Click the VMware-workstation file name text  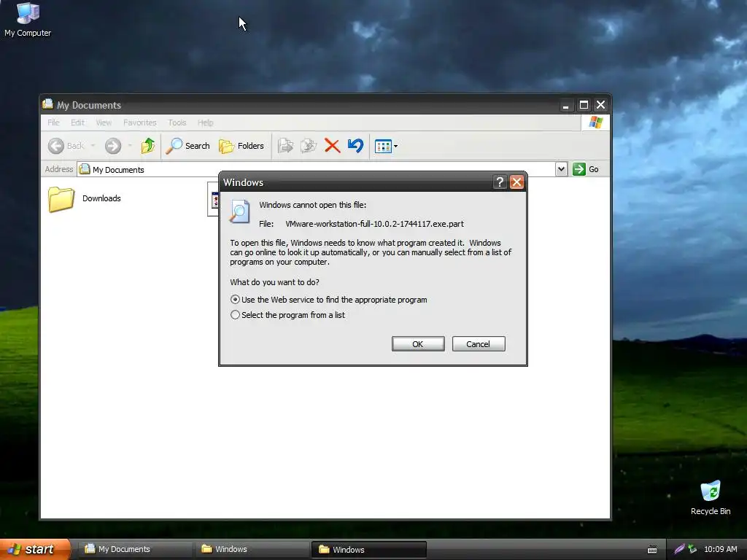point(374,224)
